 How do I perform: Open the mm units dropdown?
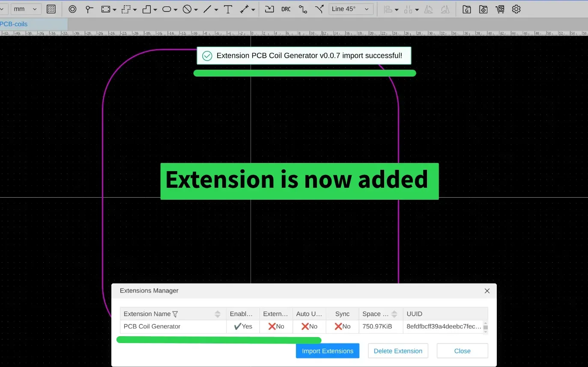tap(26, 9)
